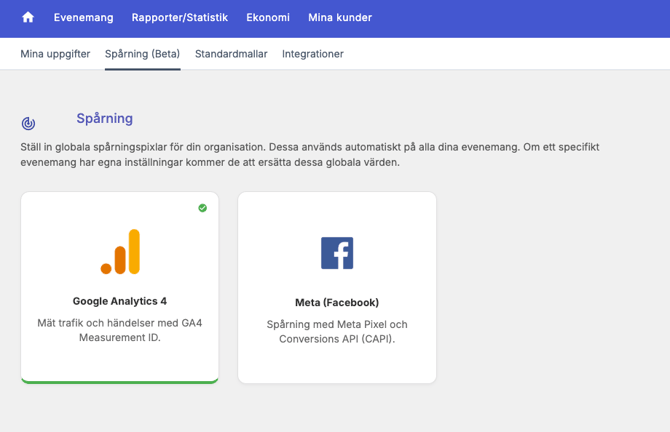The height and width of the screenshot is (432, 670).
Task: Click the Facebook logo icon
Action: (x=337, y=253)
